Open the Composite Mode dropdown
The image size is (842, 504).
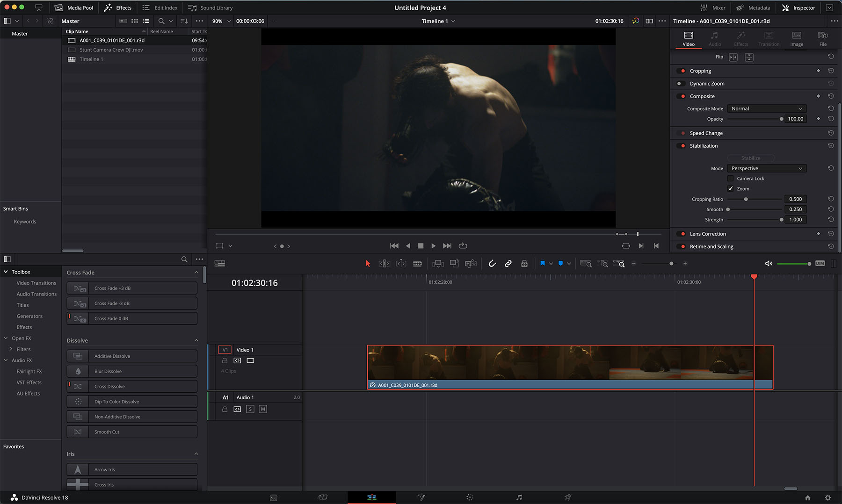click(x=766, y=108)
